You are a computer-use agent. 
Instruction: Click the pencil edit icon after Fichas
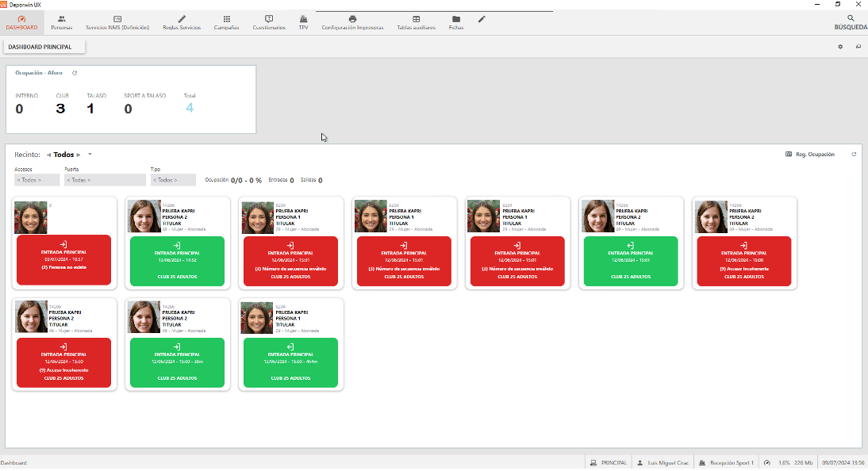point(482,18)
